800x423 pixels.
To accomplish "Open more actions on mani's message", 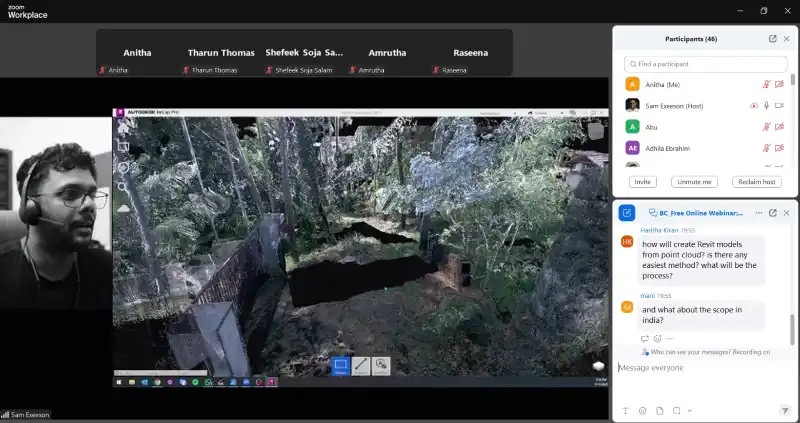I will pos(670,339).
